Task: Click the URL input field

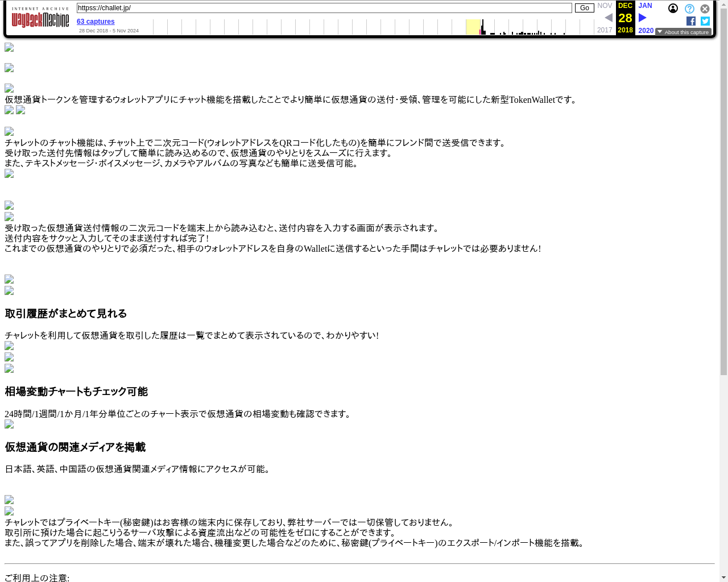Action: click(324, 8)
